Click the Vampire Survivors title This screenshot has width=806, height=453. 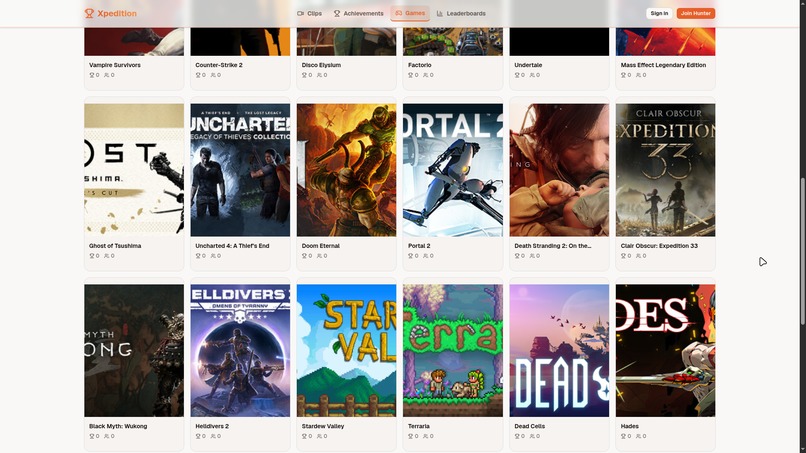(x=115, y=65)
